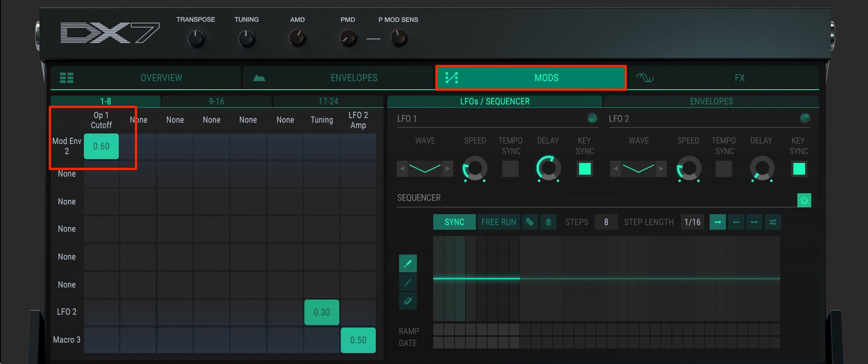Switch to the OVERVIEW tab
Viewport: 868px width, 364px height.
point(146,78)
